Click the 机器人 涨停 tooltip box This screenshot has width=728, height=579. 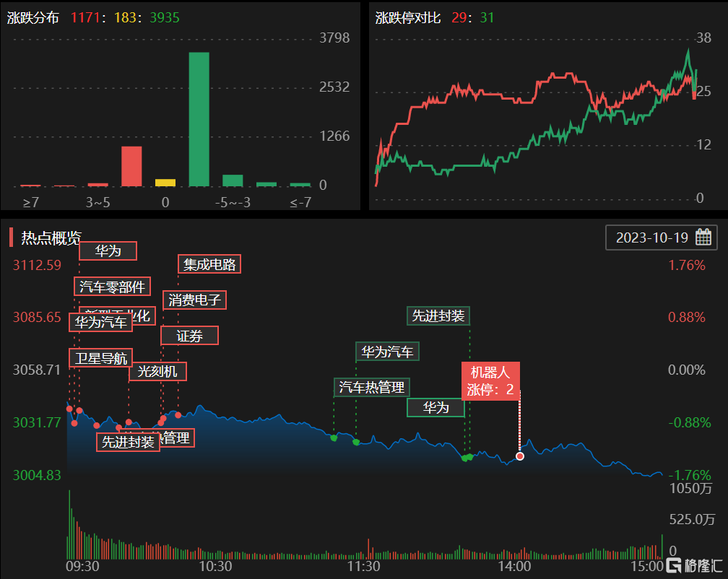[x=490, y=380]
